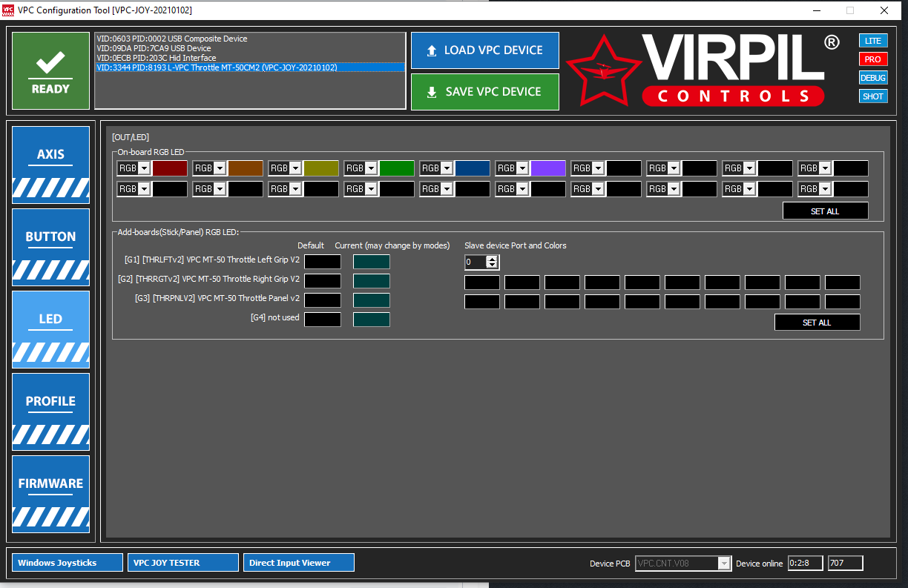Open the PROFILE section
The width and height of the screenshot is (908, 588).
tap(50, 412)
